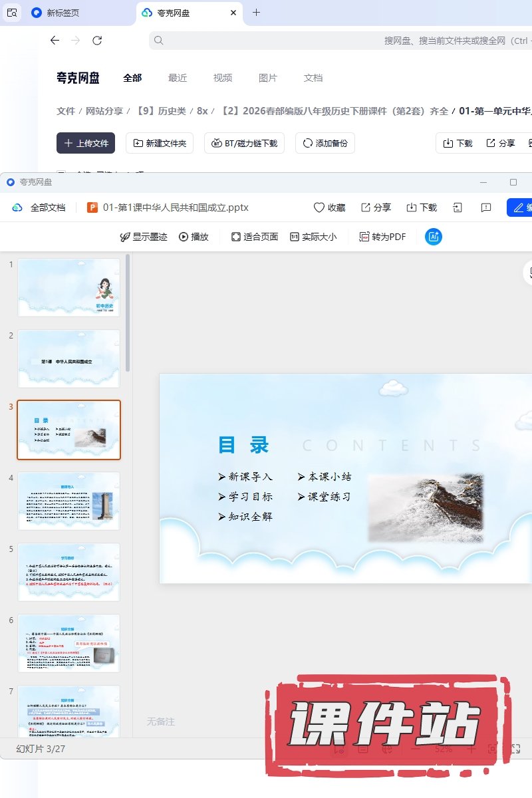Click the slide panel vertical scrollbar
The width and height of the screenshot is (532, 798).
128,319
